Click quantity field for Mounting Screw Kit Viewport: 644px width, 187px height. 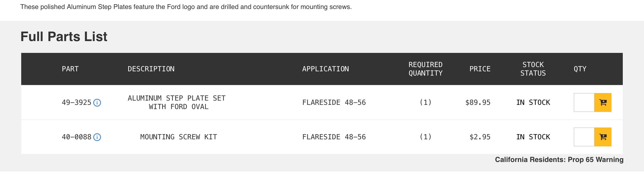tap(584, 137)
